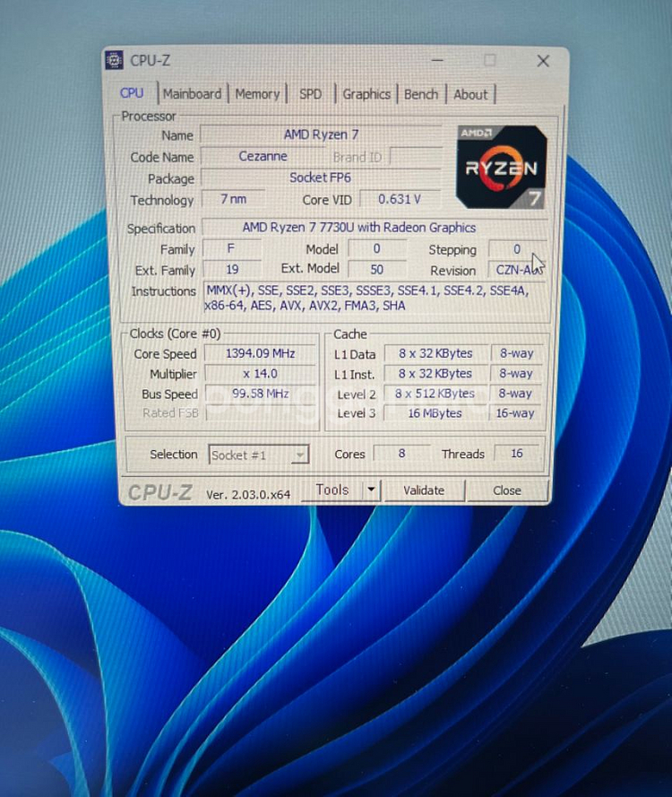Click the Family value F

point(231,248)
